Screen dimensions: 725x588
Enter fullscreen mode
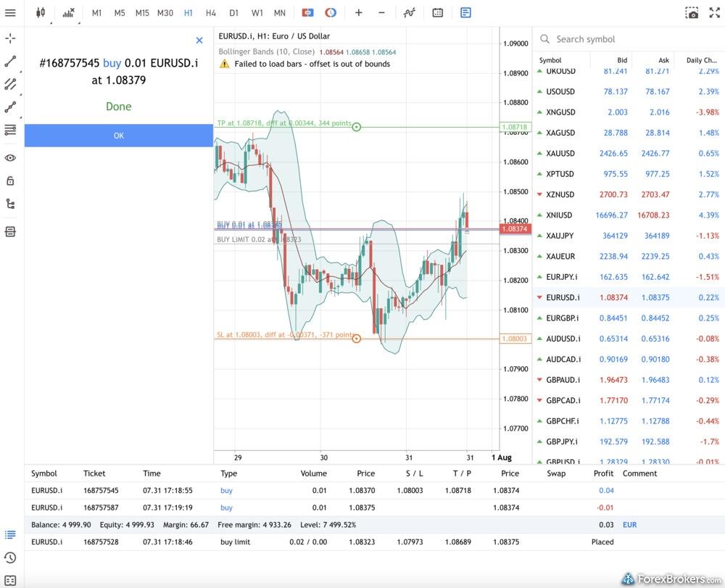[x=714, y=13]
